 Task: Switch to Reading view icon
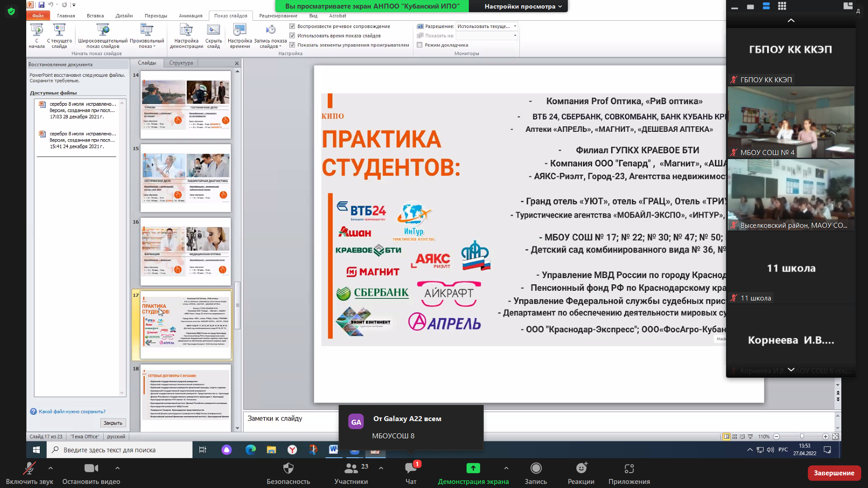click(x=742, y=436)
